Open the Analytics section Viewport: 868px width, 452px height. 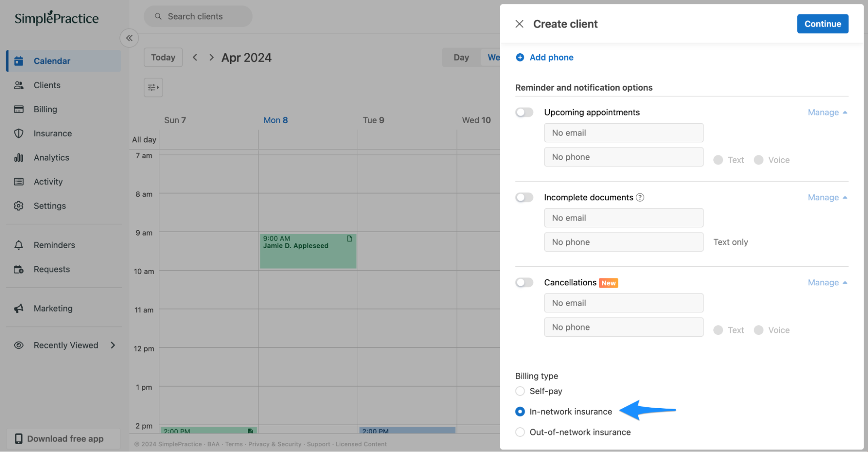pos(51,157)
